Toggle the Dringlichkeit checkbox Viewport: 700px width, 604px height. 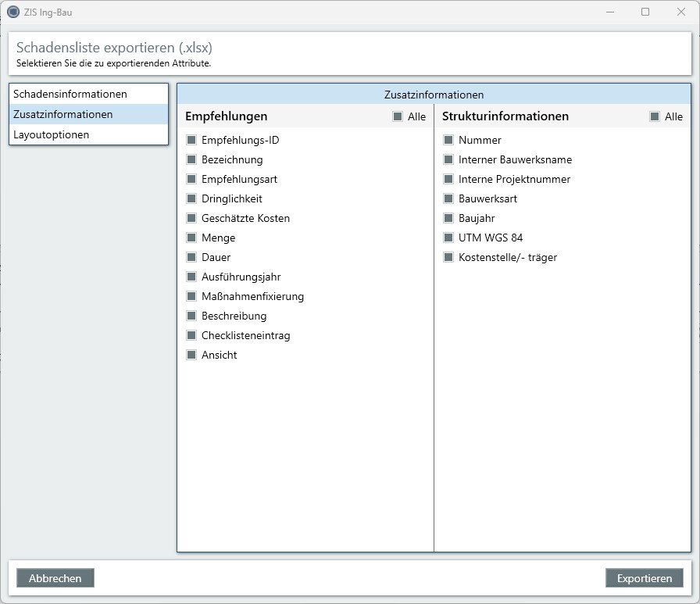[191, 199]
